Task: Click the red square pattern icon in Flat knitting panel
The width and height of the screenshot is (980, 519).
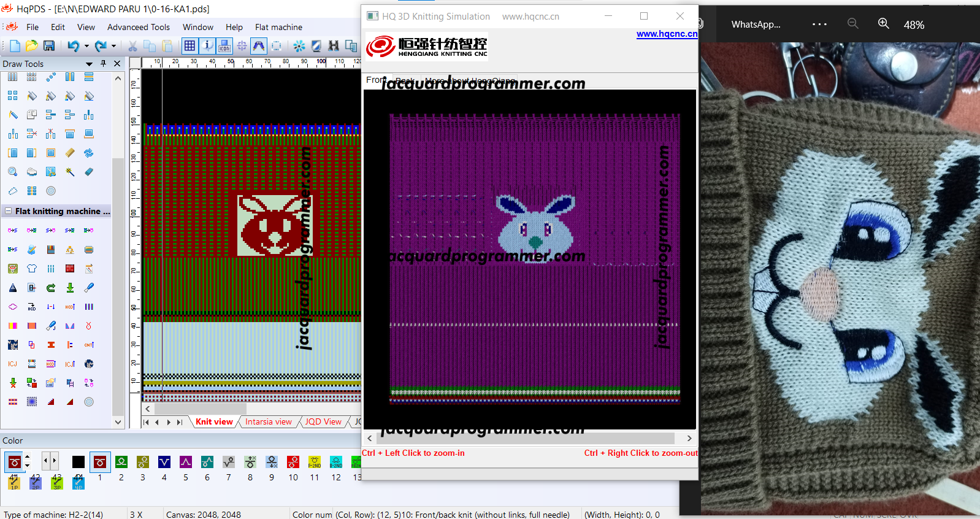Action: 70,269
